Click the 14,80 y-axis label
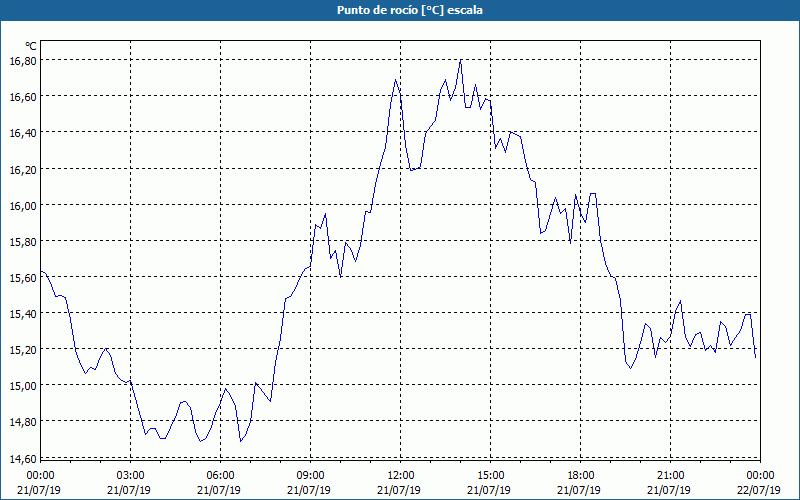 [22, 422]
